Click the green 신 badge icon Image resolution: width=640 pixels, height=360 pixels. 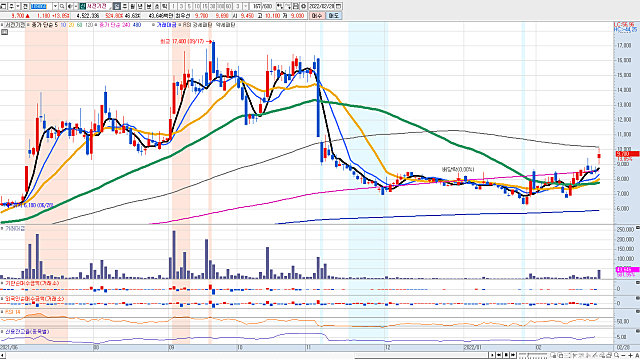(82, 6)
